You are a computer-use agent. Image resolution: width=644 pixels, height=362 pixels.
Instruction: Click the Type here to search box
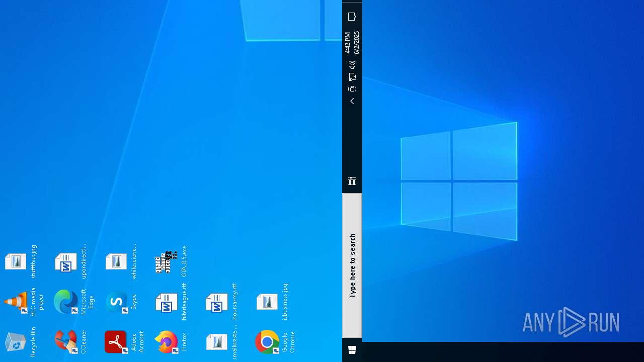click(352, 265)
